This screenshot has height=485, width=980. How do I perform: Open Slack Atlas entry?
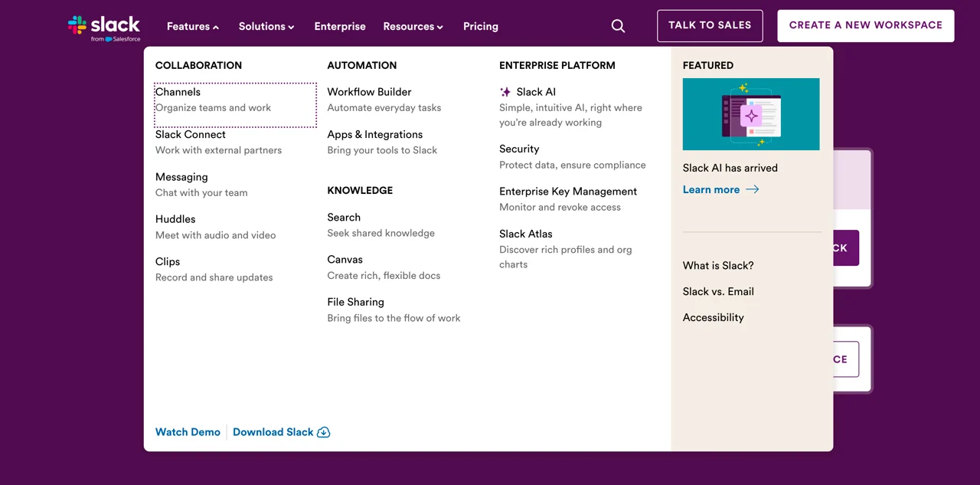(526, 234)
